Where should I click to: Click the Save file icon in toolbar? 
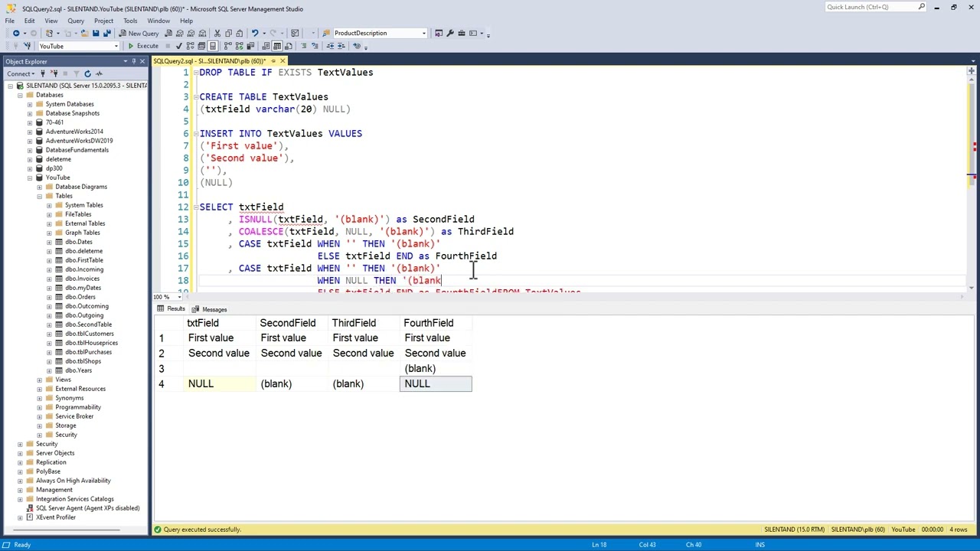[x=96, y=33]
